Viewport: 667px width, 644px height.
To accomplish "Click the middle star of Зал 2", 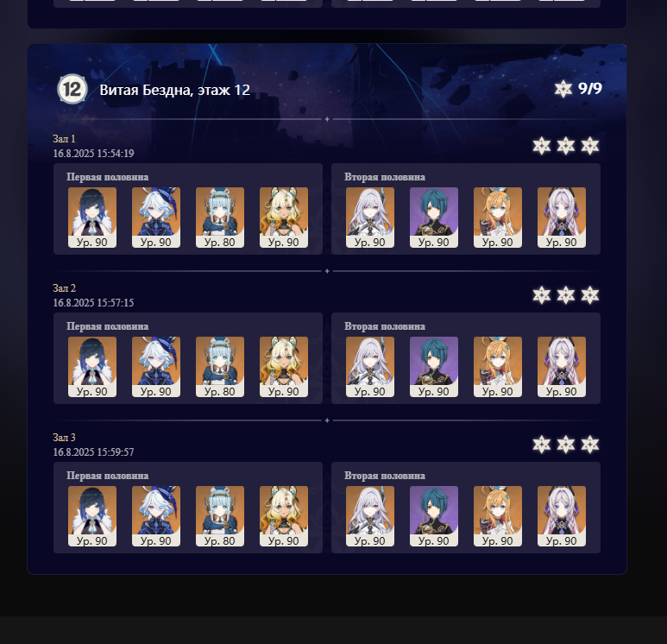I will click(x=566, y=295).
